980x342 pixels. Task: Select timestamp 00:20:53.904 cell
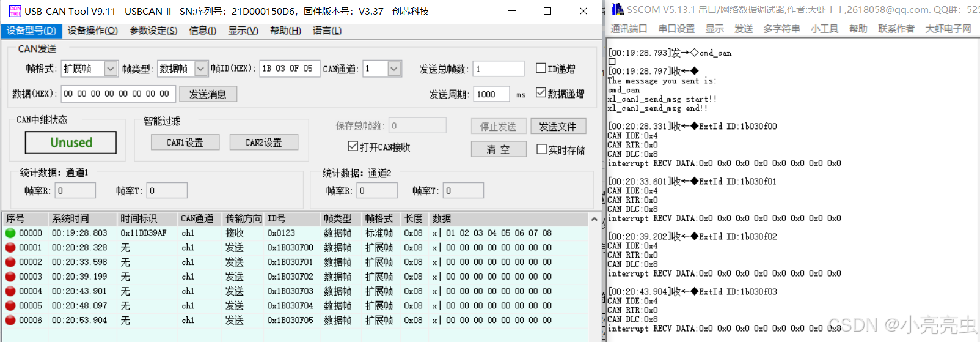point(79,320)
